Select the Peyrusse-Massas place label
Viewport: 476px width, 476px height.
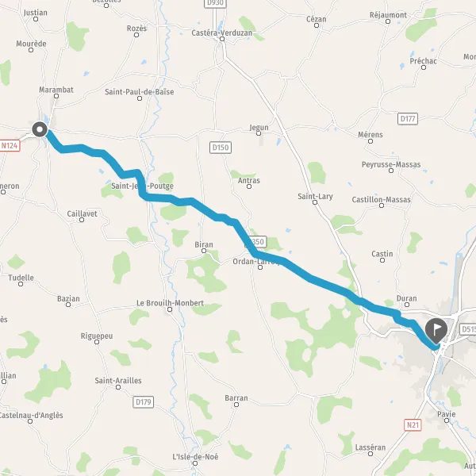pos(391,164)
